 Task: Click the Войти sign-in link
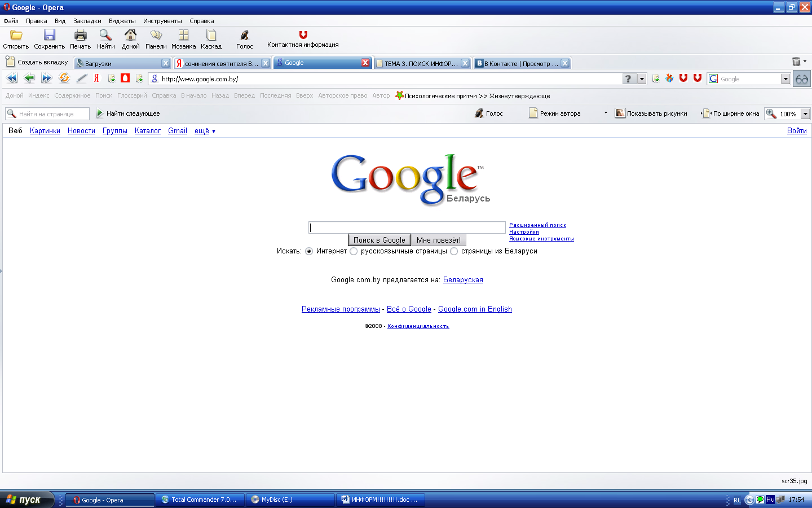click(797, 131)
